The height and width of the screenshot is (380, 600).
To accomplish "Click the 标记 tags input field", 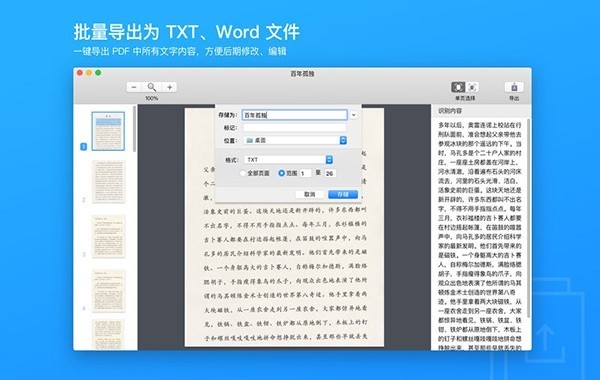I will coord(295,127).
